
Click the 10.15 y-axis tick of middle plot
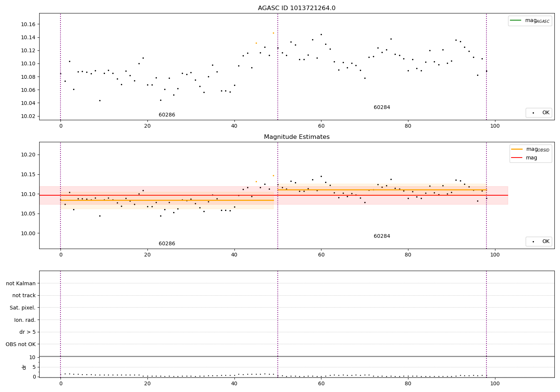(x=28, y=174)
